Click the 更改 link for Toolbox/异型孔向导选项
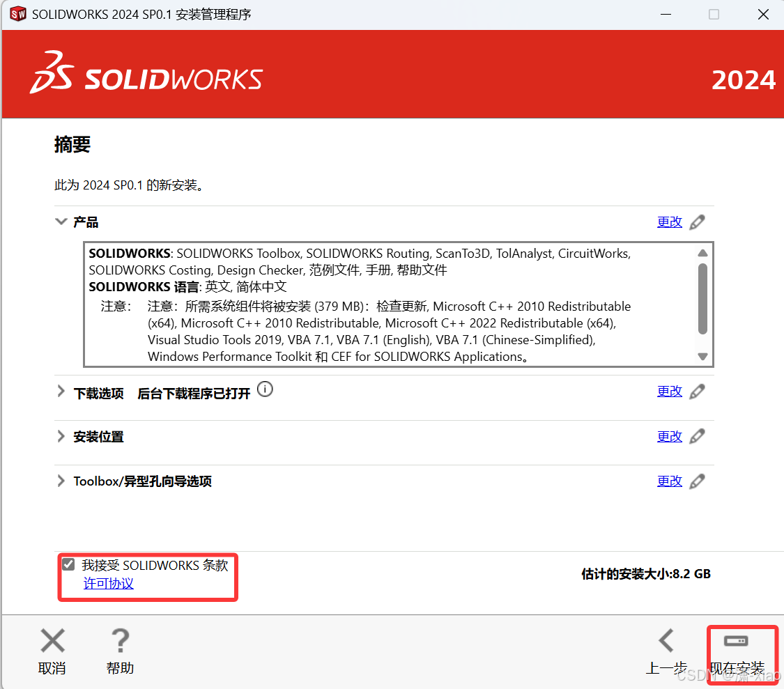Viewport: 784px width, 689px height. click(670, 481)
